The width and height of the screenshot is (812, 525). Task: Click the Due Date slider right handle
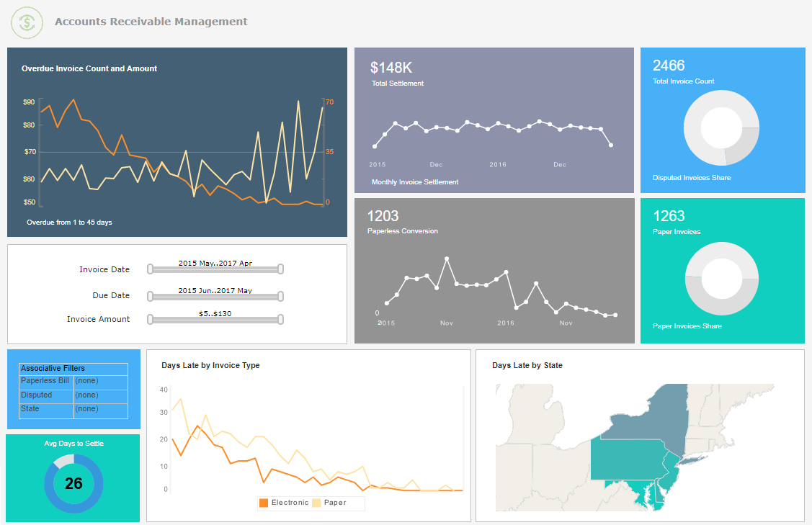click(280, 296)
